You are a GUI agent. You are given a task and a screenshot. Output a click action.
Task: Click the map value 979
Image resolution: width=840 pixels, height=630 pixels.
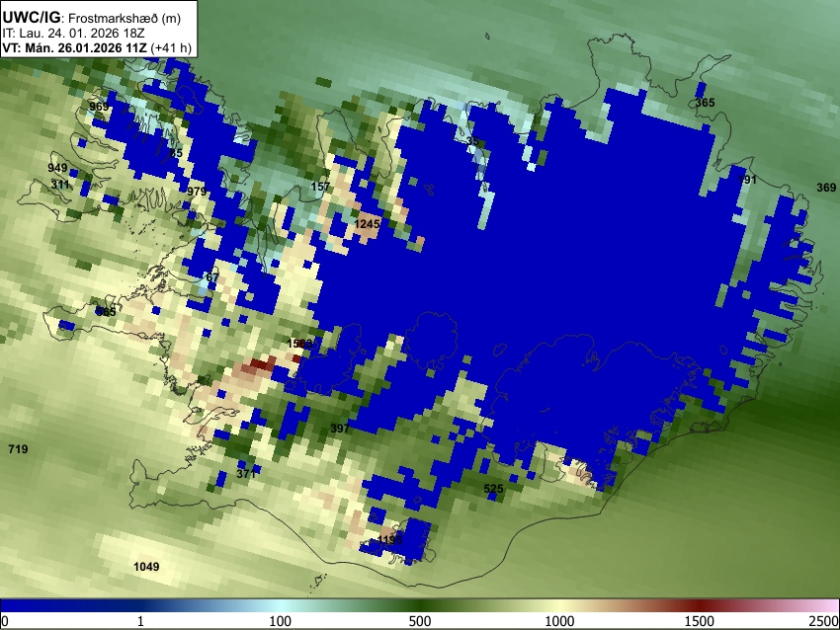(197, 192)
